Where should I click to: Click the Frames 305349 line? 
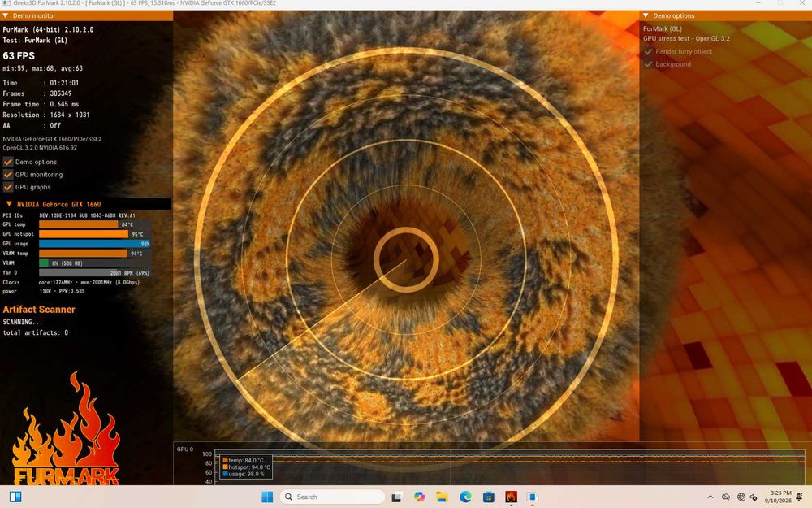point(37,93)
